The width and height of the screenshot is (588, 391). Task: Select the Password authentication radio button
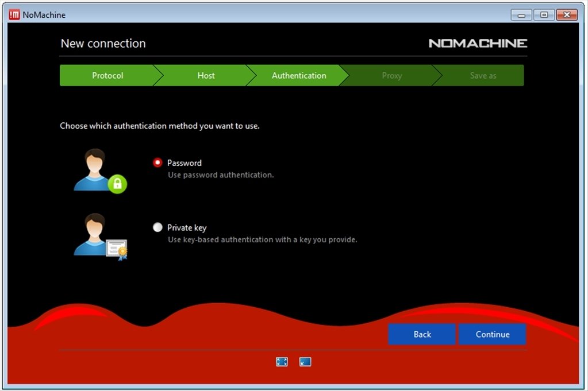pyautogui.click(x=157, y=162)
